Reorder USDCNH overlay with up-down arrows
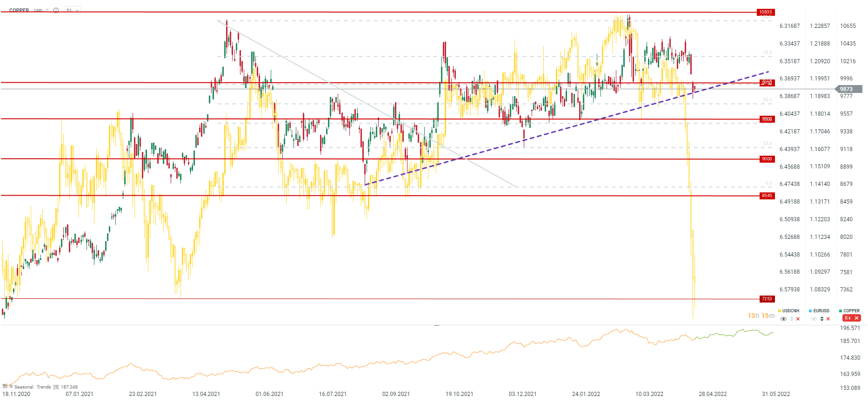The image size is (868, 402). 792,319
